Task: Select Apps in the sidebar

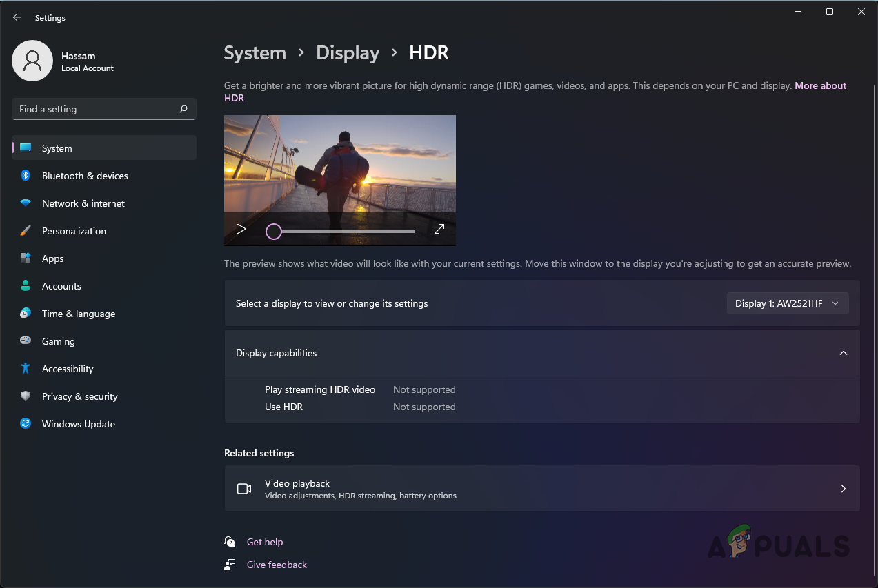Action: [x=52, y=258]
